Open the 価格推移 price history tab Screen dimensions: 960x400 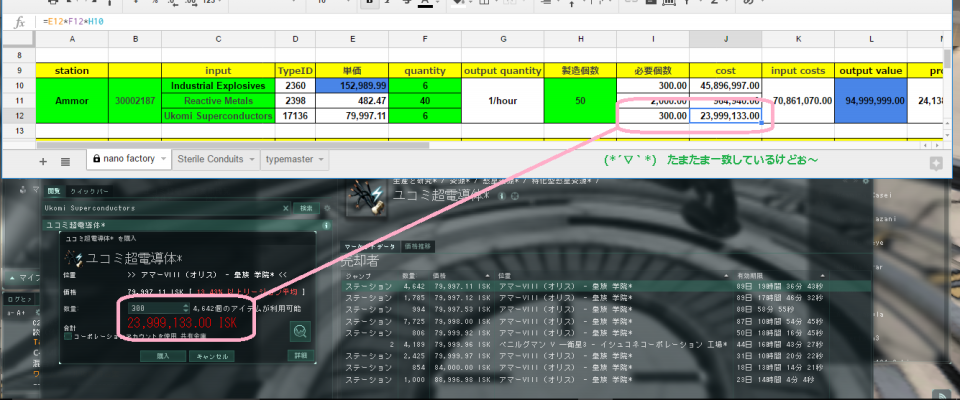pyautogui.click(x=418, y=246)
